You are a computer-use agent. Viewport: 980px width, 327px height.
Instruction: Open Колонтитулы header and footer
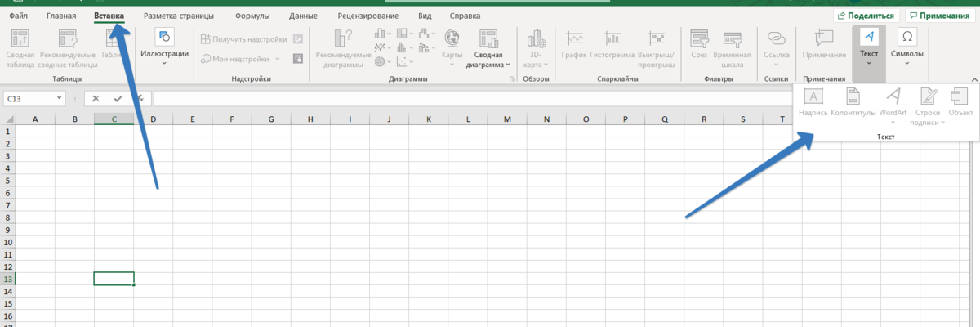click(x=853, y=103)
